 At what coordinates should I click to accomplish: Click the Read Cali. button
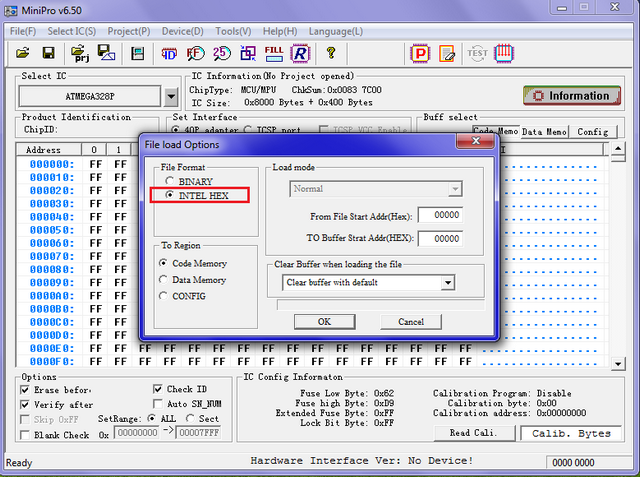click(474, 433)
